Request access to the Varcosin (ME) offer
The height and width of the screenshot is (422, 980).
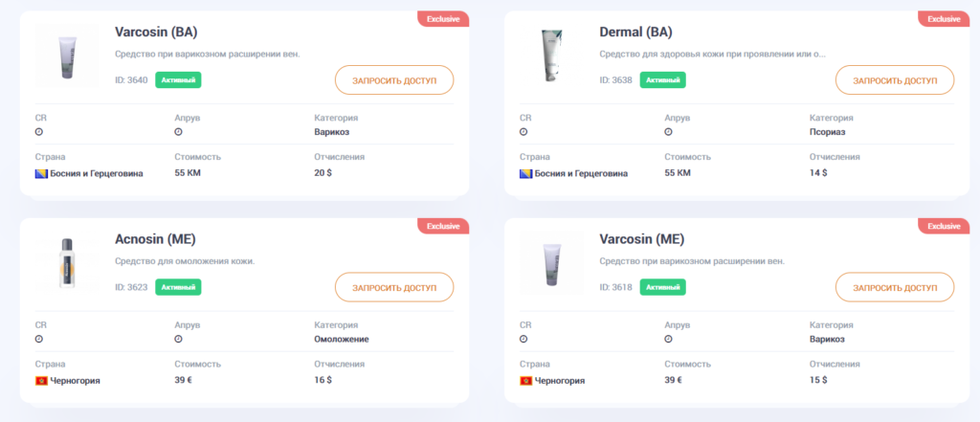895,287
